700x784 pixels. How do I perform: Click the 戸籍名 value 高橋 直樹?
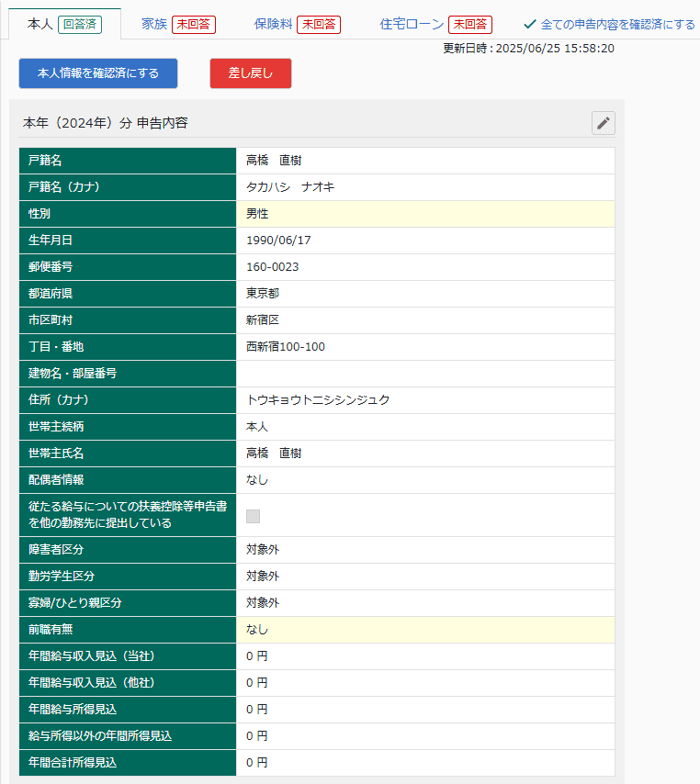[274, 161]
